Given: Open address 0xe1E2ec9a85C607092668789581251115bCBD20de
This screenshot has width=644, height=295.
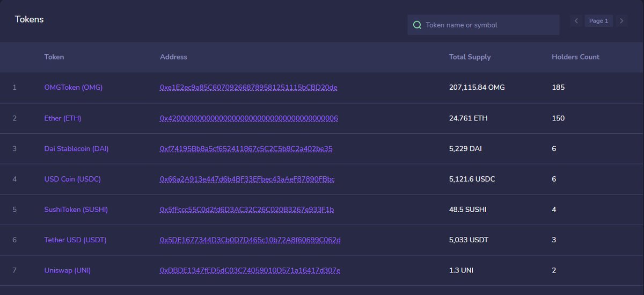Looking at the screenshot, I should tap(248, 87).
